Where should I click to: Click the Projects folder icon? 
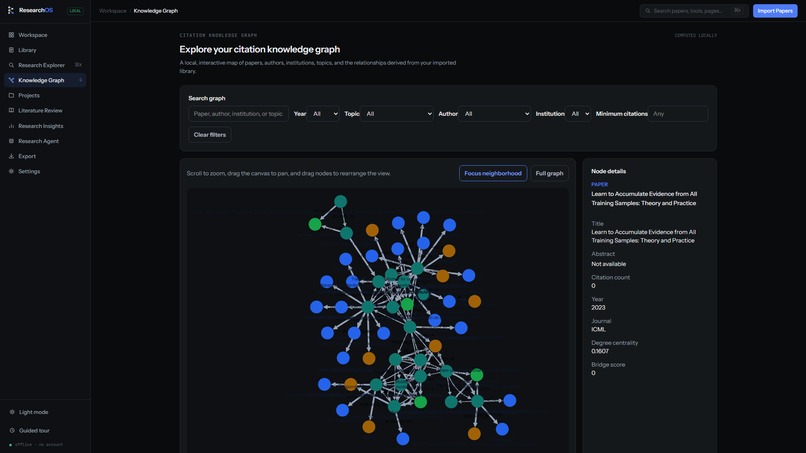pyautogui.click(x=11, y=95)
